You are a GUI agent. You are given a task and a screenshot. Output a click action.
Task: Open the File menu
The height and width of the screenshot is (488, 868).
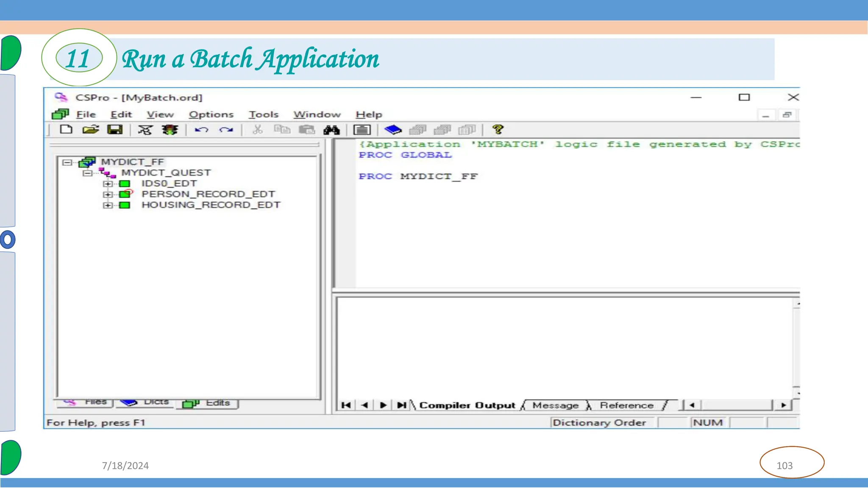[86, 114]
